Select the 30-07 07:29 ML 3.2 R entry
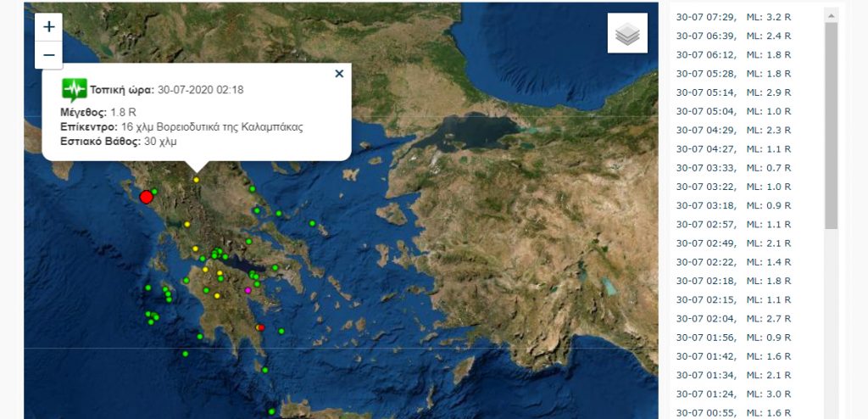Screen dimensions: 868x419 point(733,17)
